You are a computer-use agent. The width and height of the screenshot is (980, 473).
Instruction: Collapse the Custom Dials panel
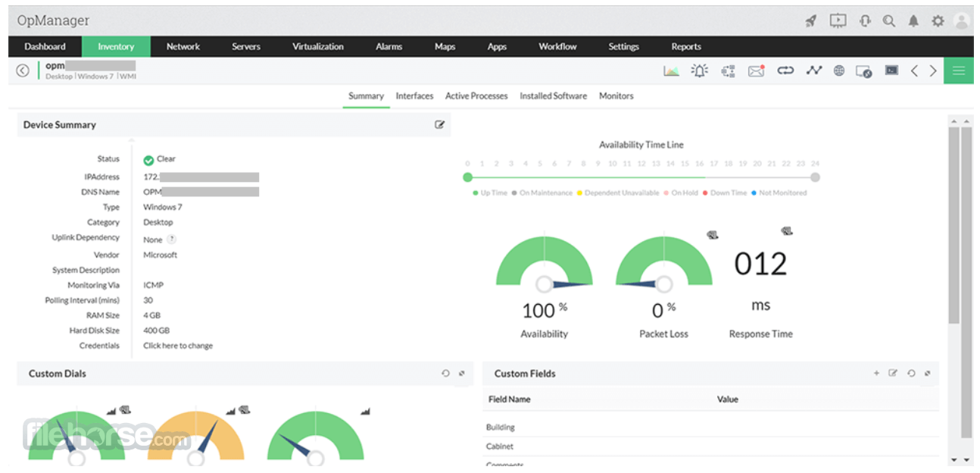coord(461,373)
